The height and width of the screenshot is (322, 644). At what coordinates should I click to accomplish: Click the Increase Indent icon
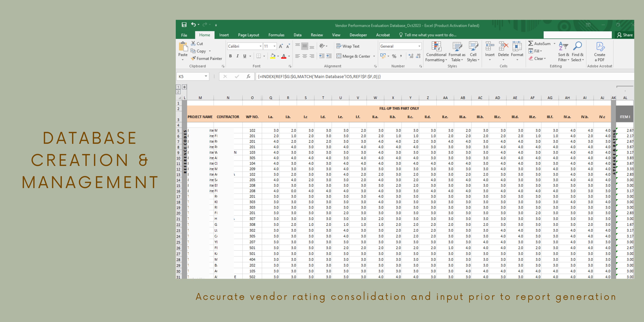pyautogui.click(x=329, y=56)
